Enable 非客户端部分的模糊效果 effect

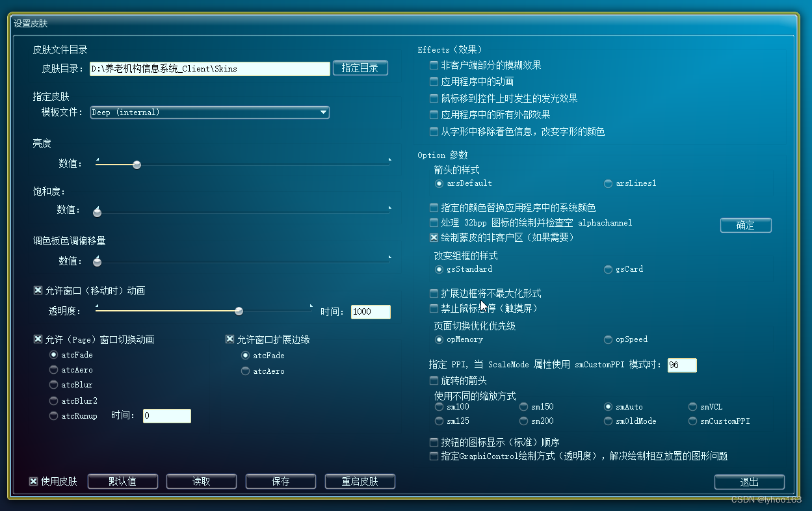click(x=434, y=65)
